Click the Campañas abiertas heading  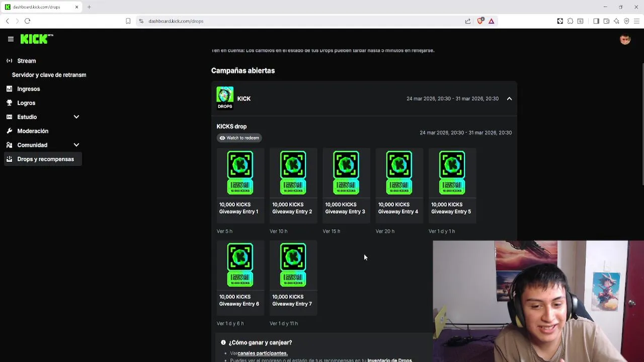click(243, 71)
